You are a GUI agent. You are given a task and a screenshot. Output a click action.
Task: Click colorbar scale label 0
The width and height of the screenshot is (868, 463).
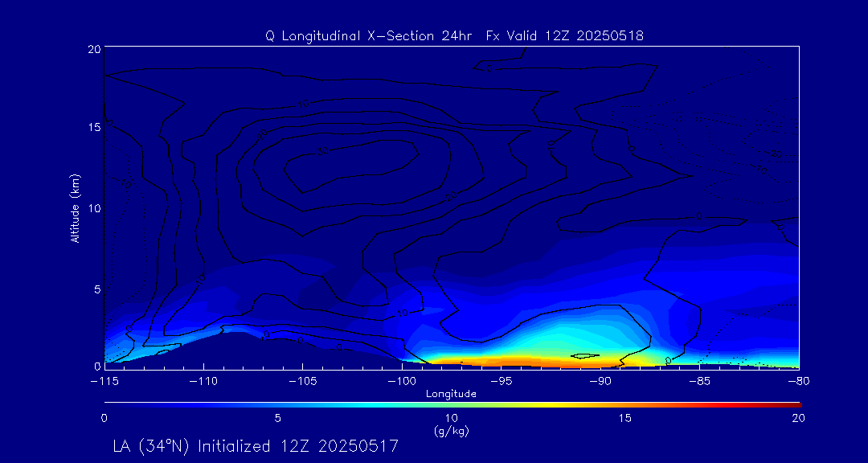pos(104,419)
